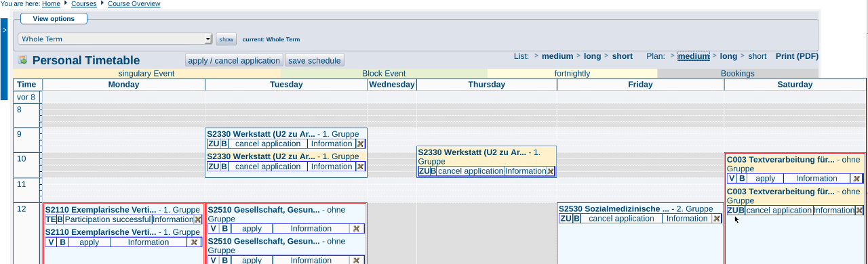
Task: Open Information for Tuesday 9 o'clock S2330
Action: coord(332,144)
